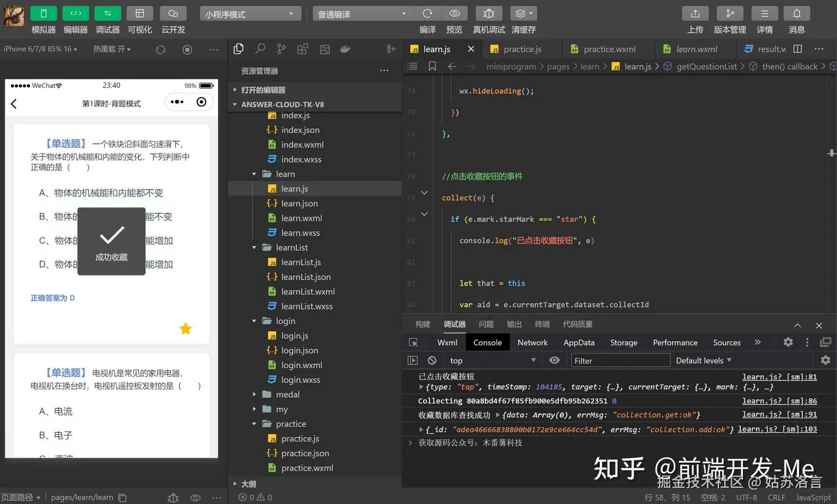The width and height of the screenshot is (837, 504).
Task: Toggle the simulator panel button (模拟器)
Action: click(44, 13)
